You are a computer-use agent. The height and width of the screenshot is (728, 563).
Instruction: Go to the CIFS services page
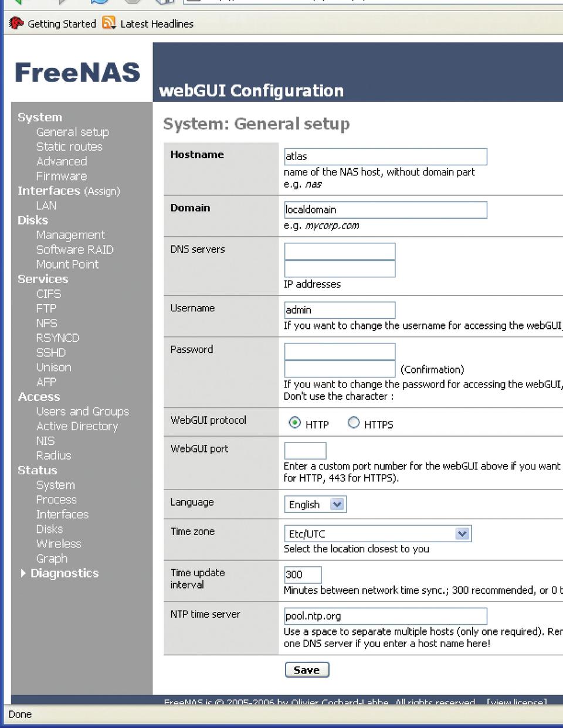[x=49, y=294]
